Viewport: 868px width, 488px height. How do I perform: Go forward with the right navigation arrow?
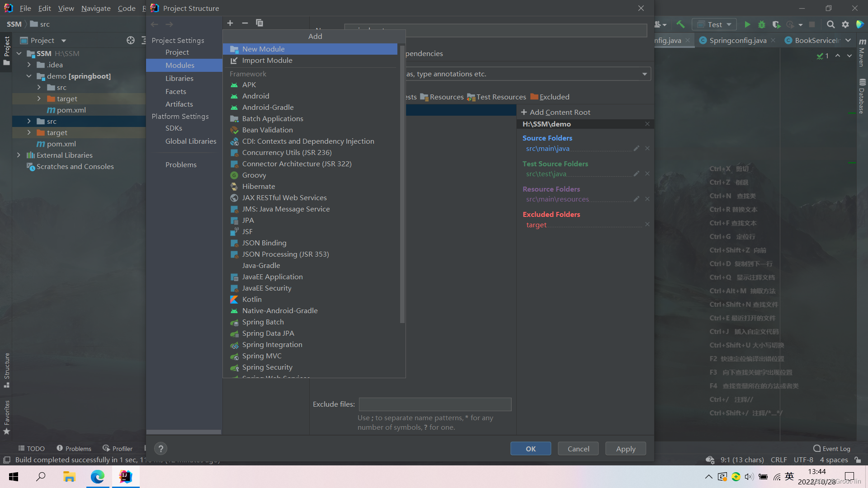pos(170,24)
